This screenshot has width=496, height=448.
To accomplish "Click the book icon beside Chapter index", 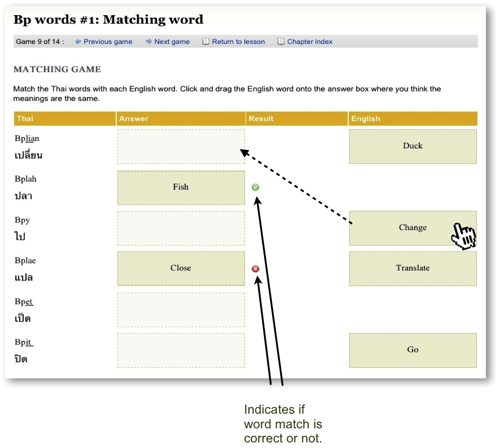I will tap(281, 41).
